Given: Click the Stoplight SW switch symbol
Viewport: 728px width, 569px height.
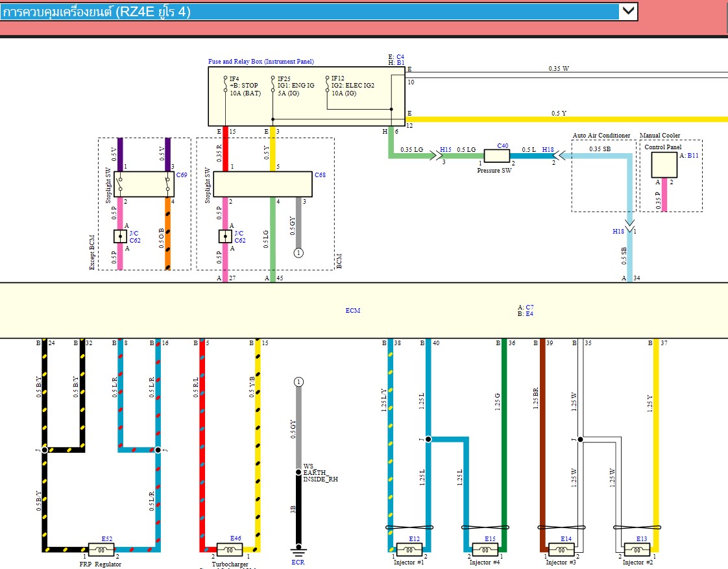Looking at the screenshot, I should (x=144, y=184).
